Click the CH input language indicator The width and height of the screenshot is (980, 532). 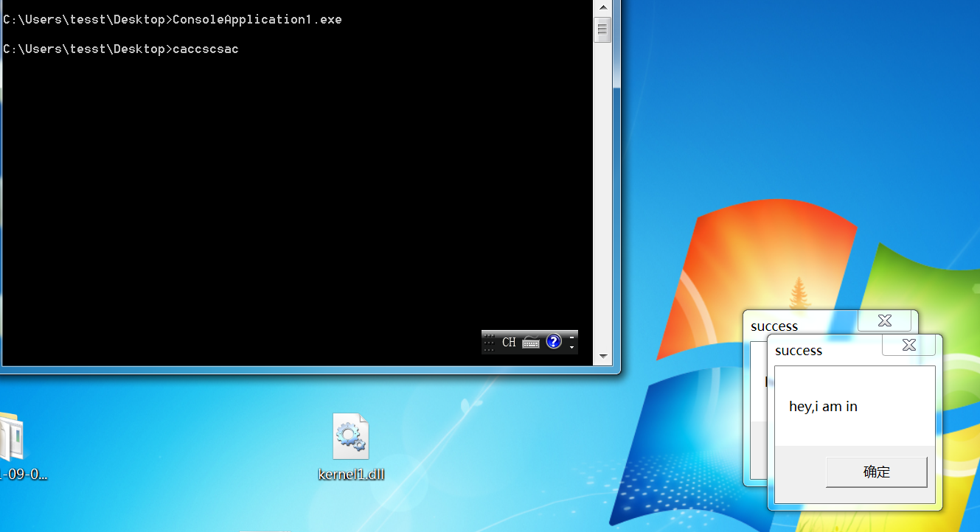pos(509,342)
